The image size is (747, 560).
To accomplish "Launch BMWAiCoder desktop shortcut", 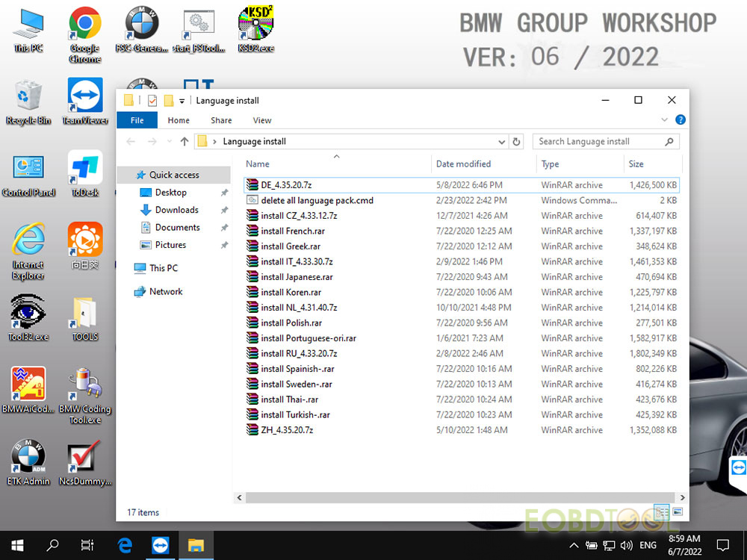I will (x=28, y=390).
